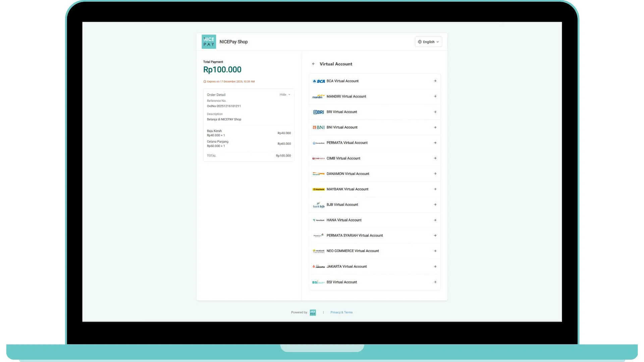The image size is (644, 362).
Task: Select MANDIRI Virtual Account label
Action: point(346,97)
